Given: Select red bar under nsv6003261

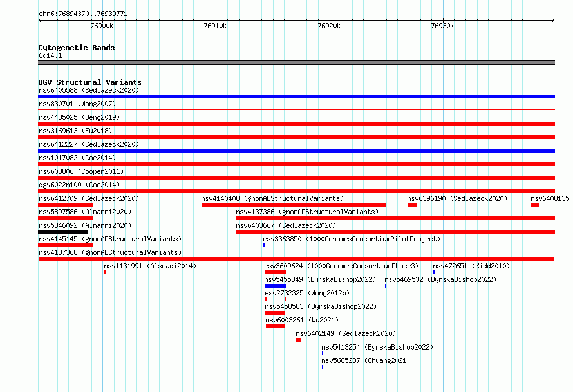Looking at the screenshot, I should 275,326.
